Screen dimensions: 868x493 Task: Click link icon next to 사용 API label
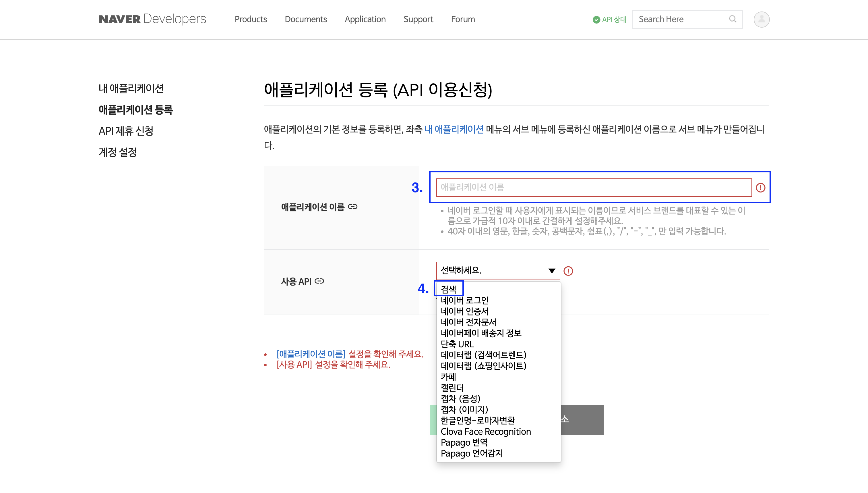pyautogui.click(x=319, y=281)
